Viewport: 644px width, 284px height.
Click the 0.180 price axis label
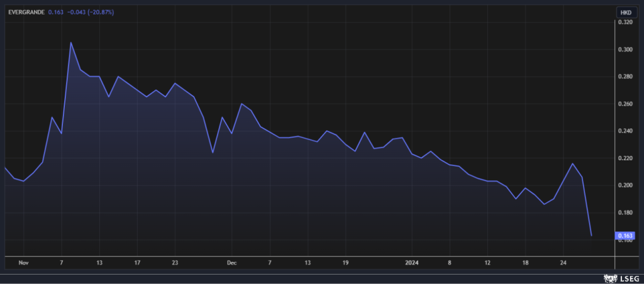[x=626, y=212]
